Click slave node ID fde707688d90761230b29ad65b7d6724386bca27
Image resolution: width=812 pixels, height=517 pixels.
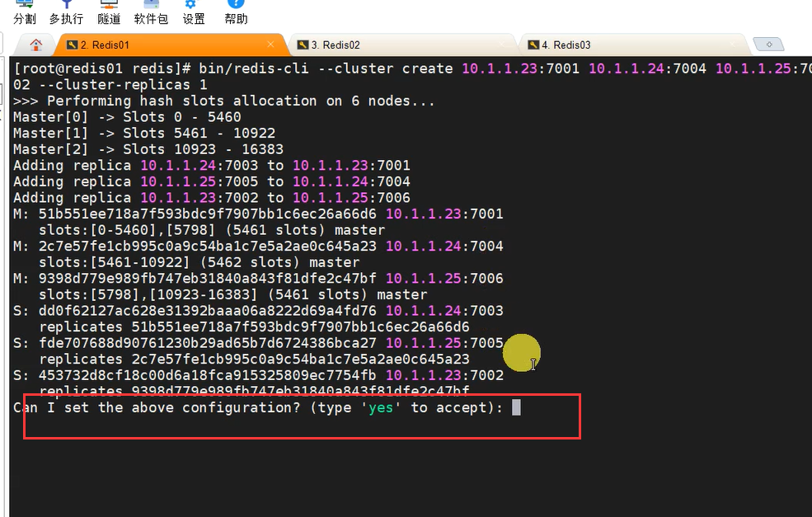[x=207, y=343]
